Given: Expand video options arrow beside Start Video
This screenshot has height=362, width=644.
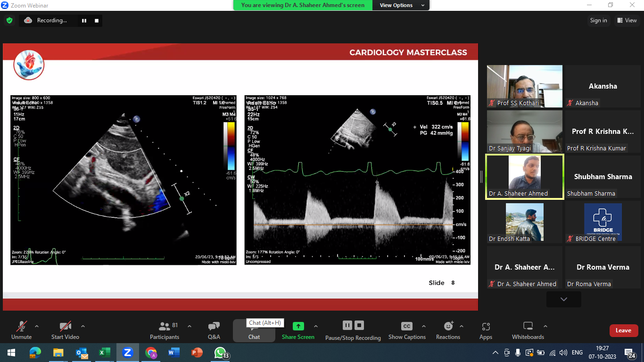Looking at the screenshot, I should [x=83, y=326].
